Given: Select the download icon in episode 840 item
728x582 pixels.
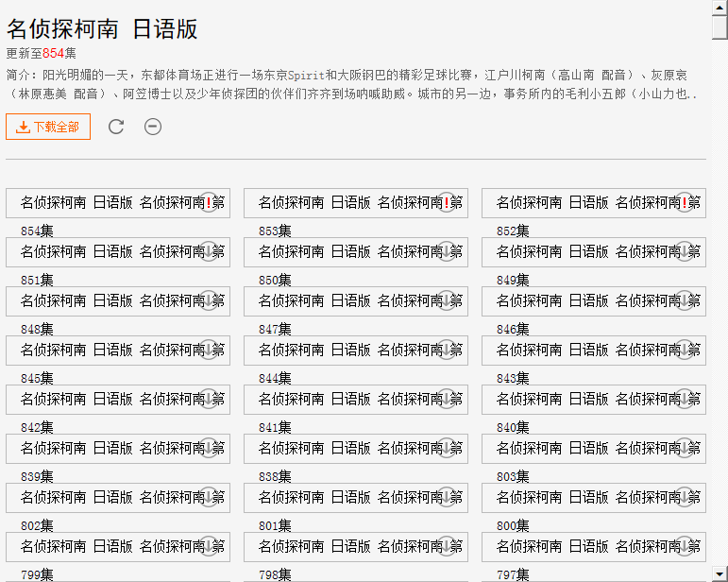Looking at the screenshot, I should click(x=685, y=399).
